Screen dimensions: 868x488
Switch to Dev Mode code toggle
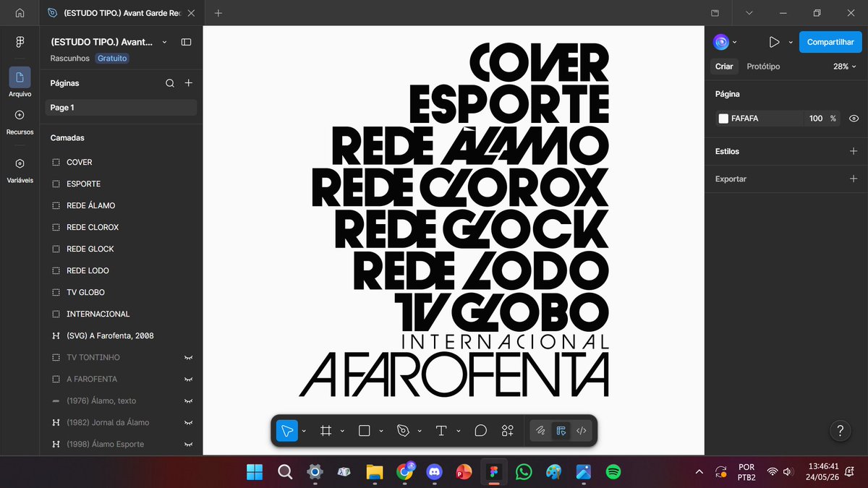click(x=581, y=431)
